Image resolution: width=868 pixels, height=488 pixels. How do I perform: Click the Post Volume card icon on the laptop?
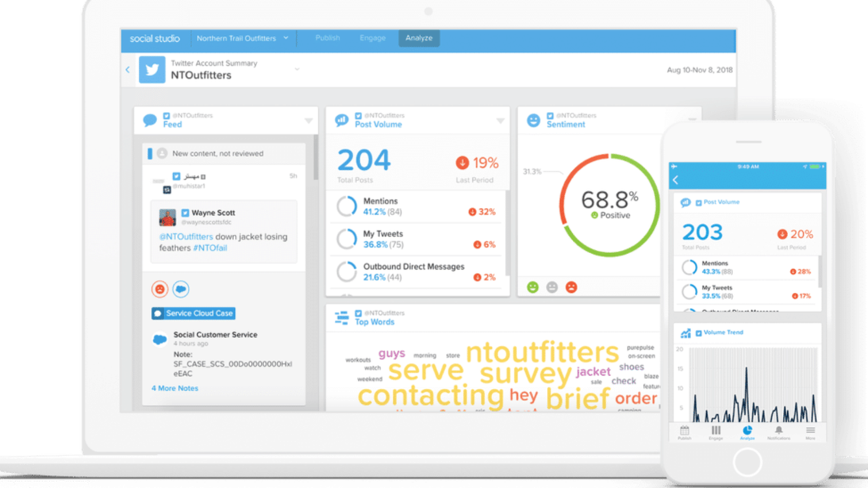click(x=342, y=120)
